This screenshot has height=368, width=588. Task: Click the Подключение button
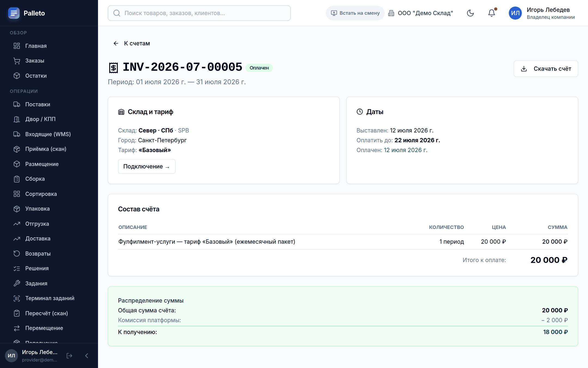[x=147, y=167]
